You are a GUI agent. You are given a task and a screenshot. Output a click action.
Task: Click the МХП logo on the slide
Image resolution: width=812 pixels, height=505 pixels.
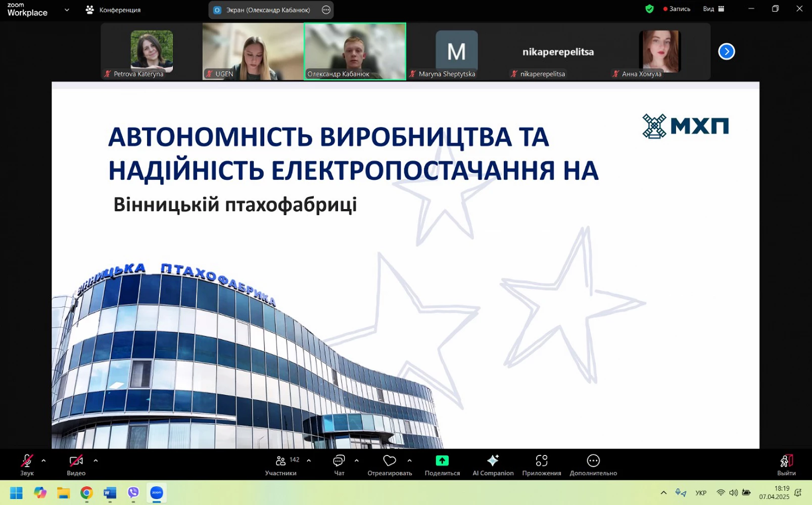tap(685, 126)
